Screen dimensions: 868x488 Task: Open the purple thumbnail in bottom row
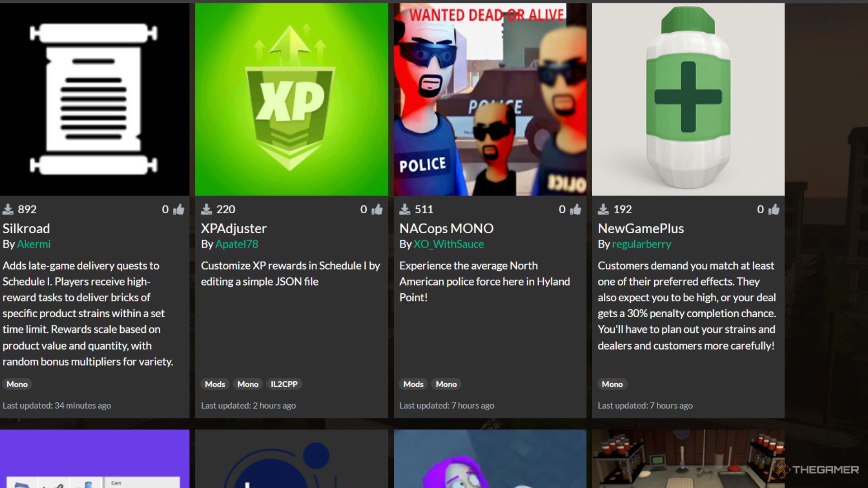tap(94, 459)
